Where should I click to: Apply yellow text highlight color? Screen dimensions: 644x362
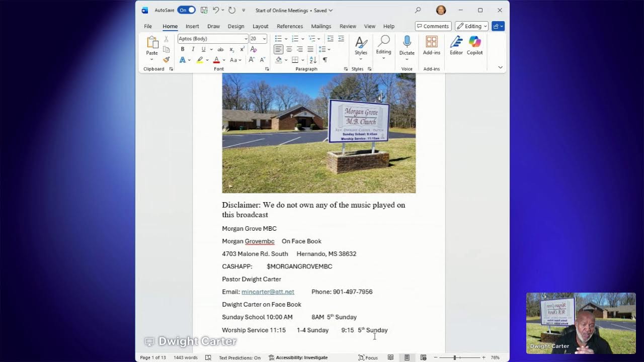coord(200,60)
